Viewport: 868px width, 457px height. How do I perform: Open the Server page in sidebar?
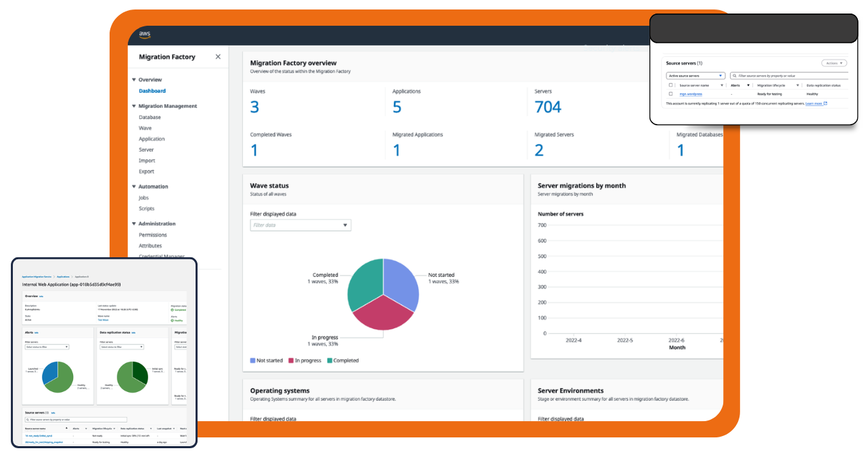click(146, 150)
